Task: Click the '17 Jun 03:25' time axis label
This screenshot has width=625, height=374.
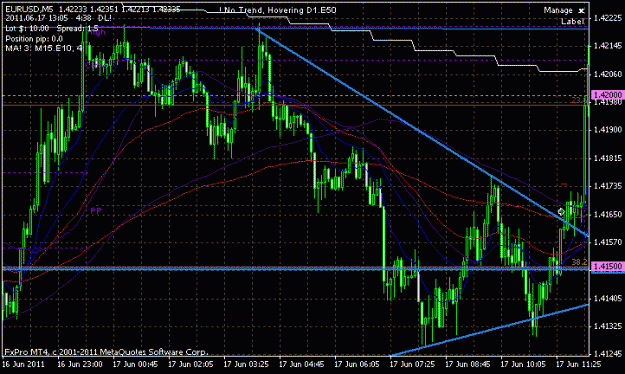Action: [246, 364]
